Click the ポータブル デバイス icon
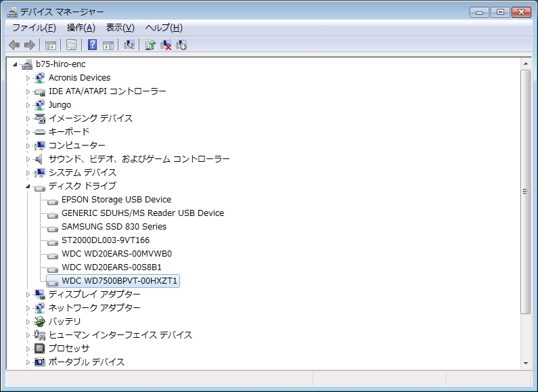The image size is (538, 392). pyautogui.click(x=40, y=362)
